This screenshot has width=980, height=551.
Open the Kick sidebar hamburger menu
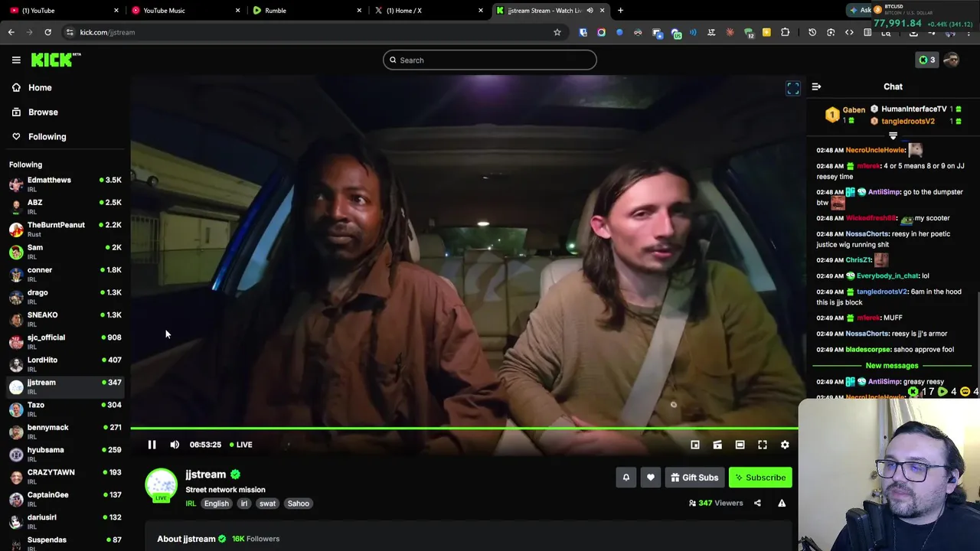16,60
